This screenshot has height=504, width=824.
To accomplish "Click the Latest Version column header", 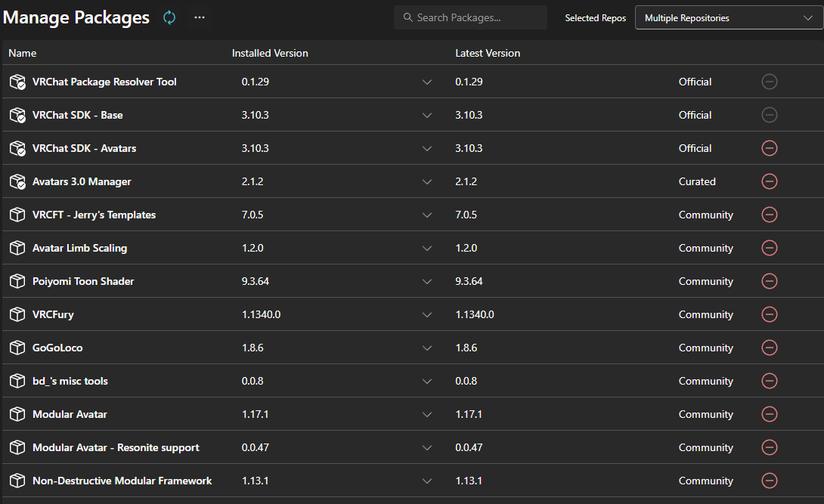I will click(488, 53).
